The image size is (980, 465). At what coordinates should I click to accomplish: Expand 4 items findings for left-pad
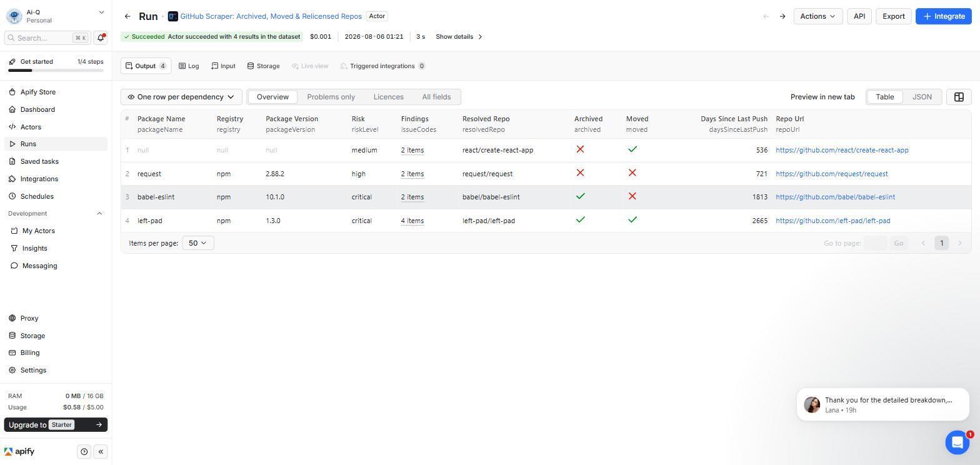[x=412, y=221]
